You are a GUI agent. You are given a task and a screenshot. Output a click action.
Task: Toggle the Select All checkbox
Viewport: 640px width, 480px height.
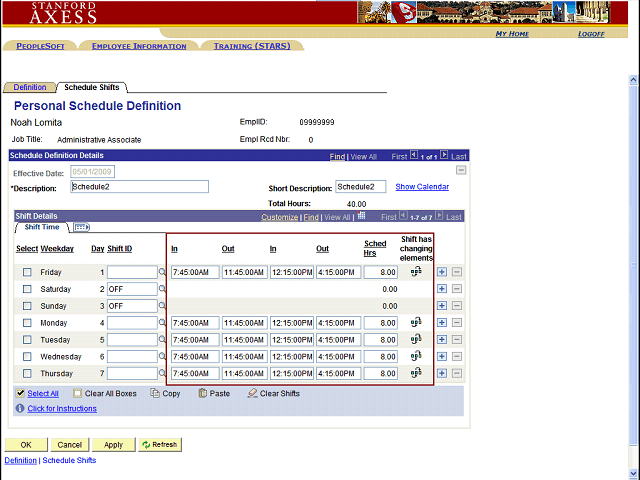pos(21,393)
